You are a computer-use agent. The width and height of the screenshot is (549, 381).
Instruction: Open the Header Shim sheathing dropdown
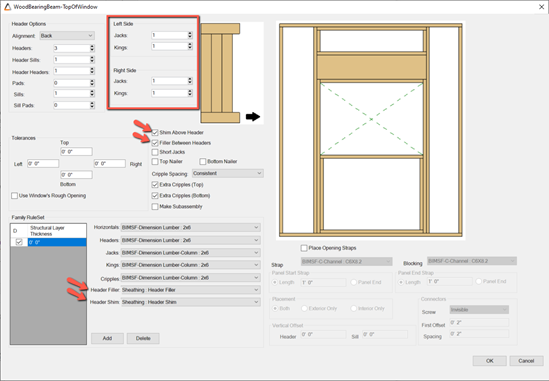click(190, 302)
